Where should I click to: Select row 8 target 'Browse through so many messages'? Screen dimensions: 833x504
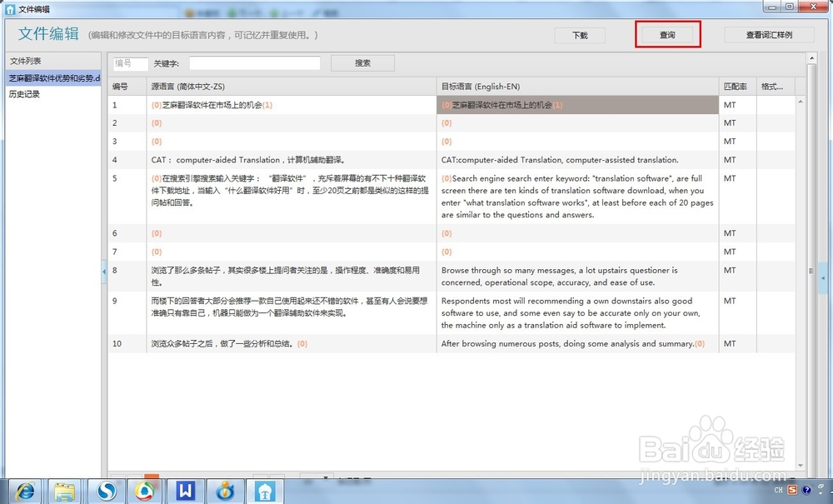pos(578,277)
